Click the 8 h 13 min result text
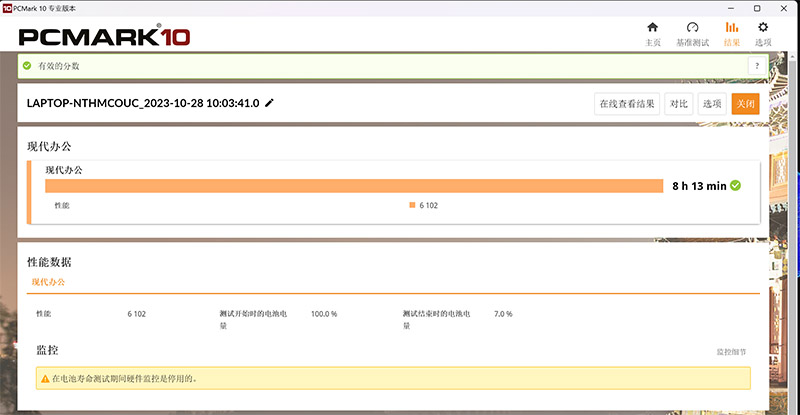This screenshot has height=415, width=800. [699, 186]
